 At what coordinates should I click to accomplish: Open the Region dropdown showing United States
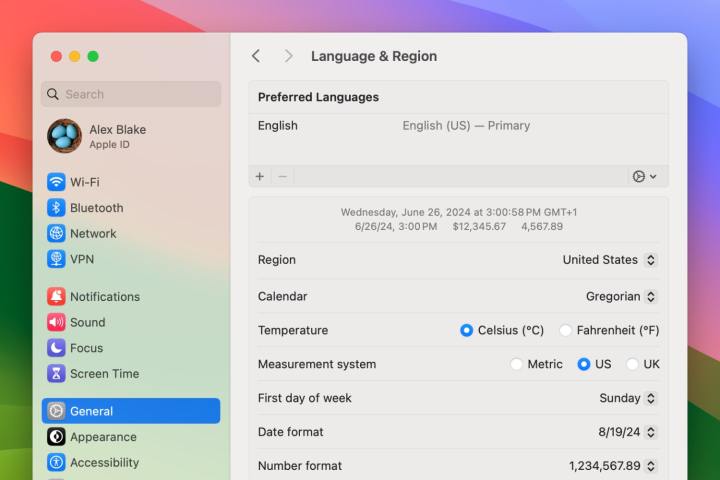(x=609, y=260)
